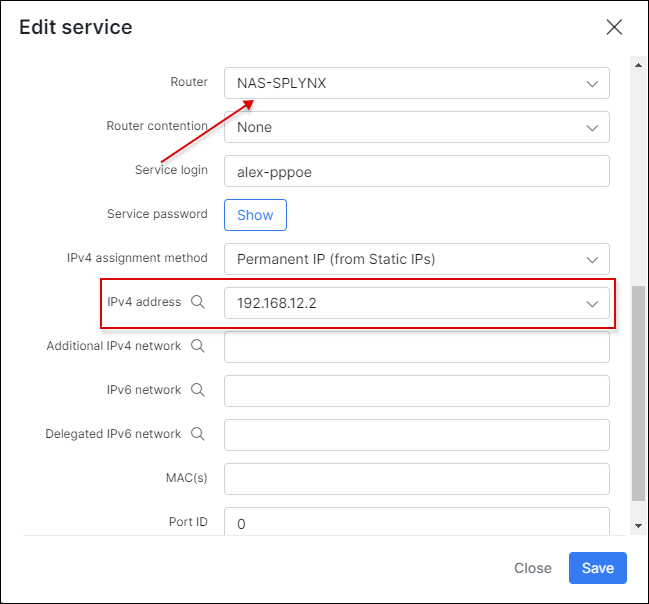
Task: Show the service password
Action: (x=255, y=215)
